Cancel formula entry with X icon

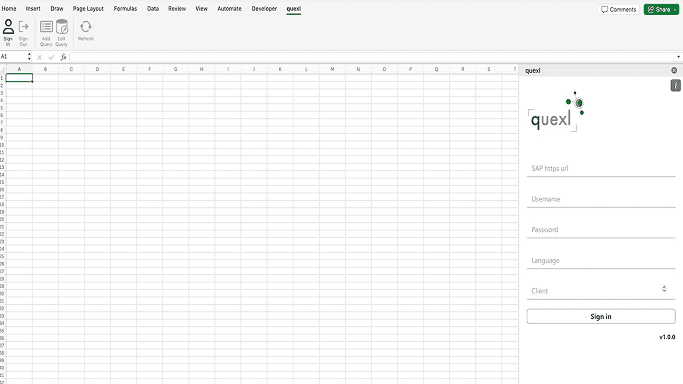[x=39, y=57]
